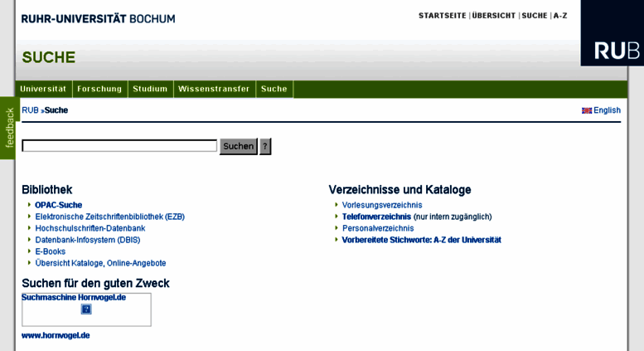644x351 pixels.
Task: Click the Verzeichnisse und Kataloge heading
Action: coord(399,189)
